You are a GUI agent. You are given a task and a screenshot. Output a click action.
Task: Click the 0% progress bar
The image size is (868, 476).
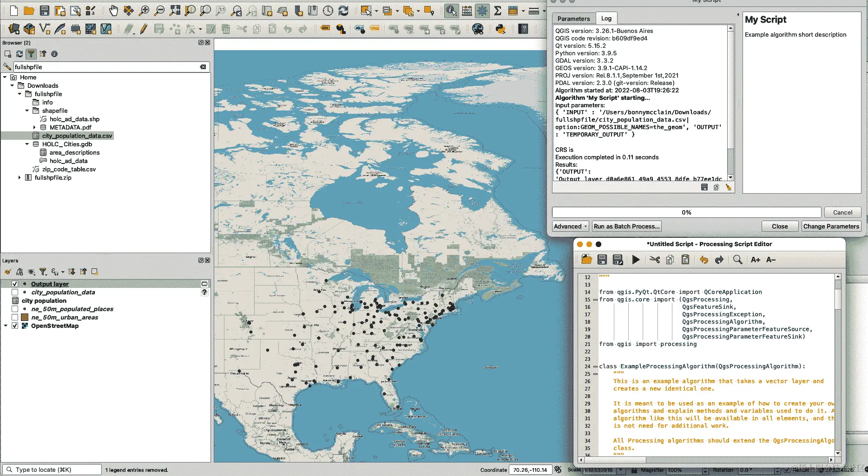click(686, 212)
